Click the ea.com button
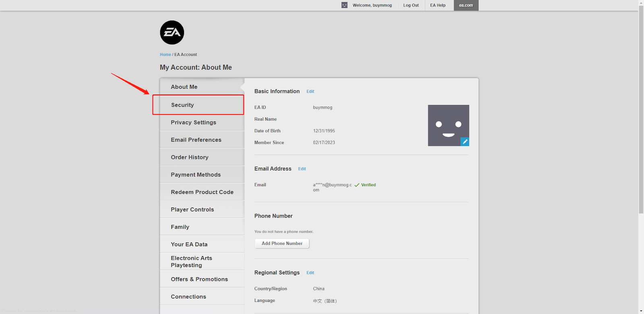644x314 pixels. [466, 5]
